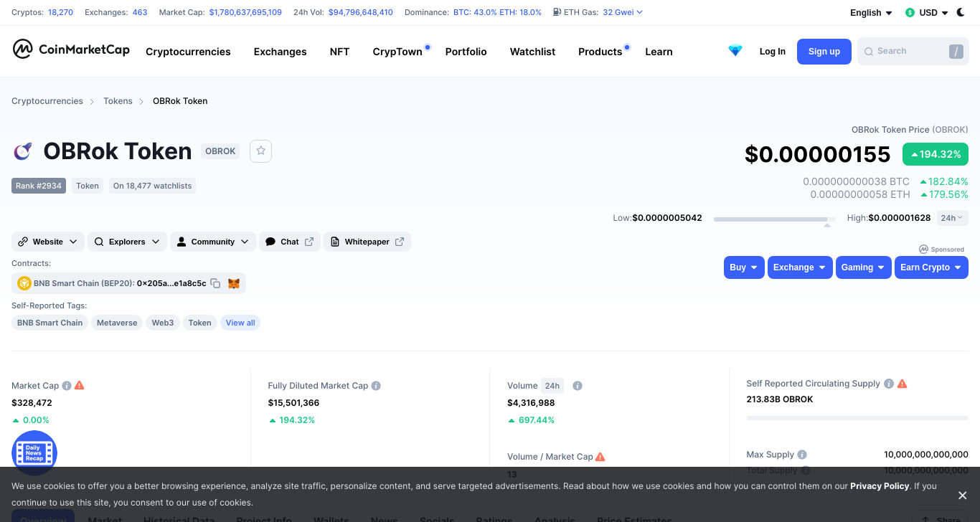
Task: Open Privacy Policy link
Action: pos(880,486)
